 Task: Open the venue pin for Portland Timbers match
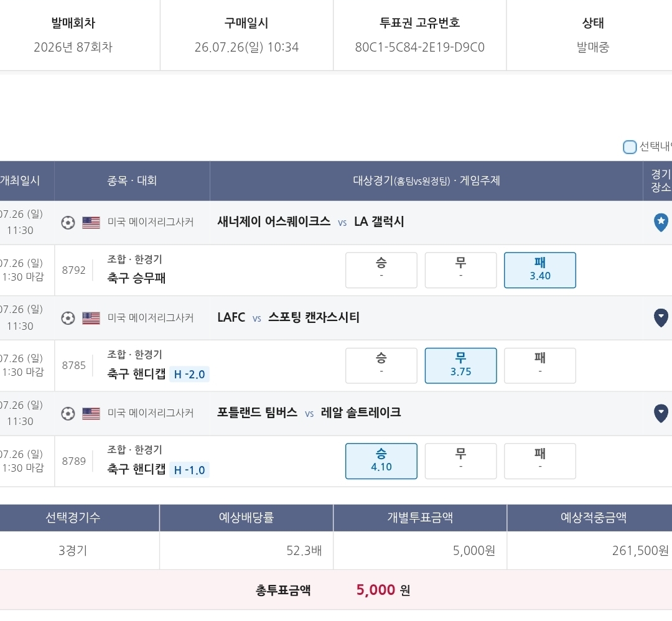click(x=660, y=414)
